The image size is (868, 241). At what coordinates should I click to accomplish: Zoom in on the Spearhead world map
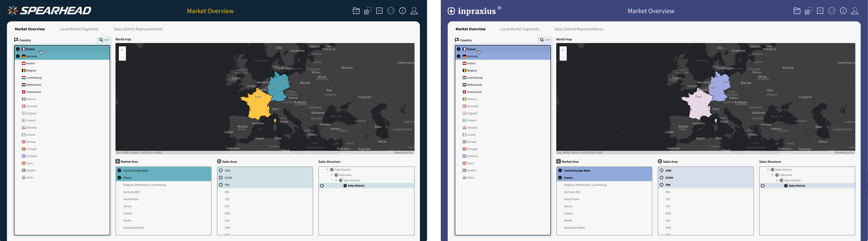click(x=122, y=50)
